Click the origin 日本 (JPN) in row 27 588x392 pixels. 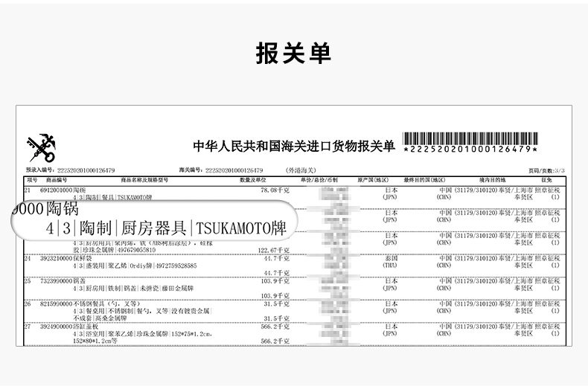pyautogui.click(x=390, y=330)
